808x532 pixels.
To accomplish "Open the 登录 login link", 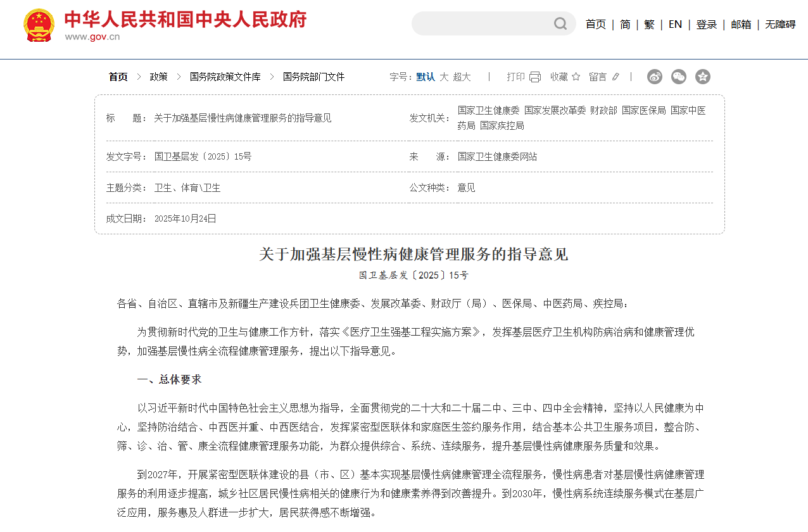I will (706, 24).
